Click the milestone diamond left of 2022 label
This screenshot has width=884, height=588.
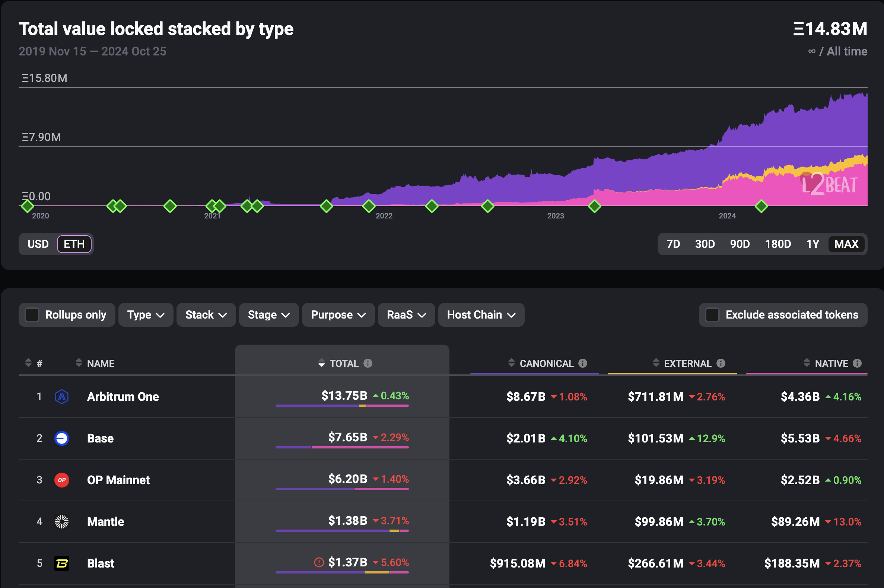coord(369,206)
